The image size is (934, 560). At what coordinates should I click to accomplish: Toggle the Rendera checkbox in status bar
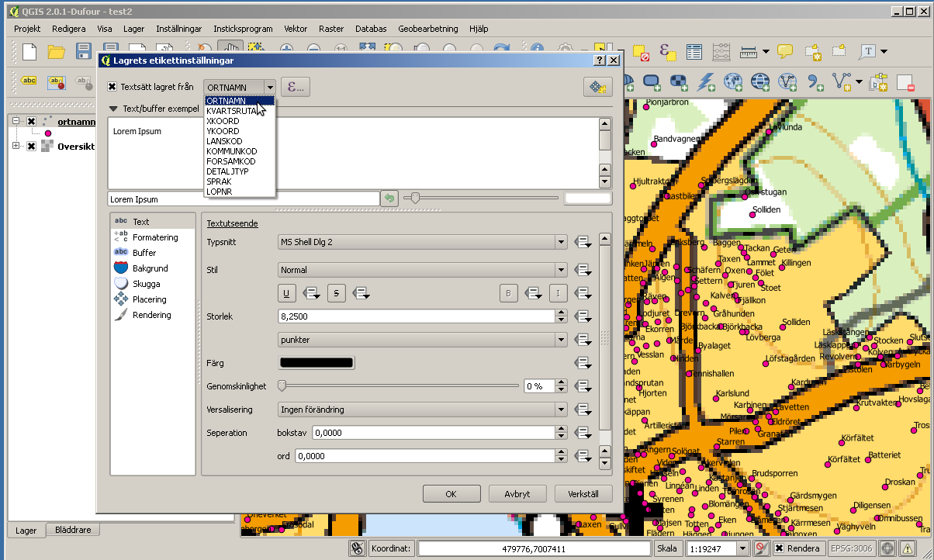[779, 548]
